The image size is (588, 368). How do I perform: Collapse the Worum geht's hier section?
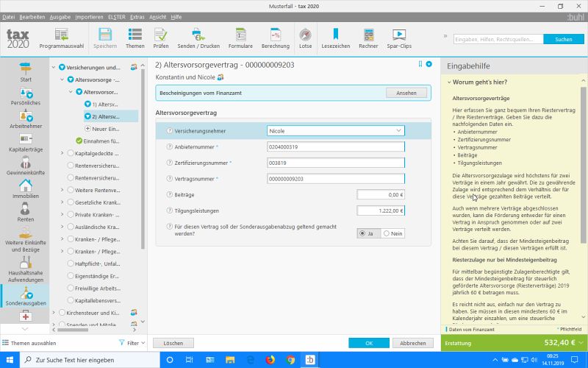point(448,82)
